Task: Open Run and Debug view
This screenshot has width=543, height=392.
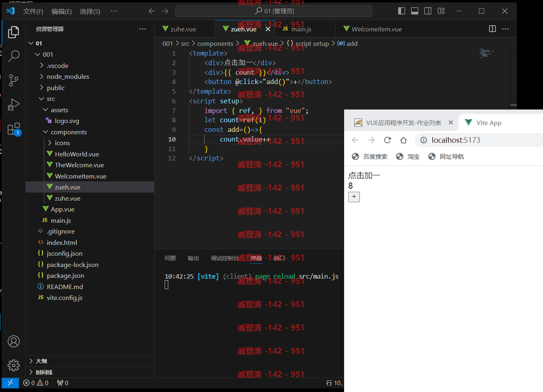Action: pos(14,105)
